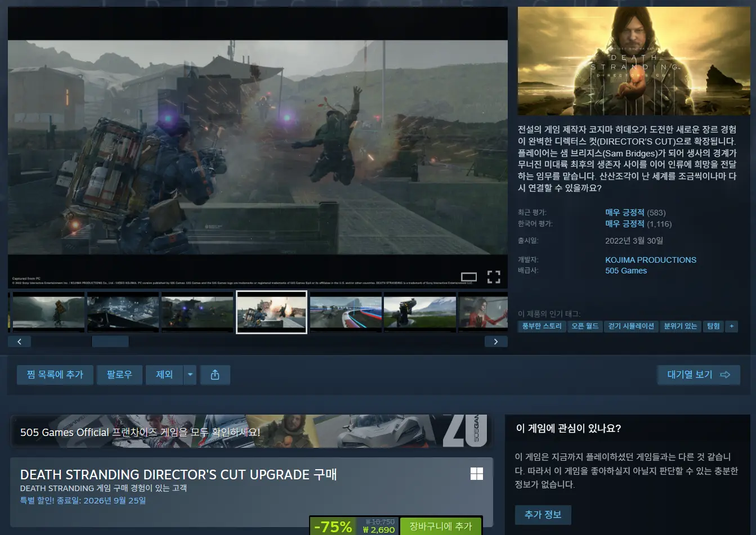The height and width of the screenshot is (535, 756).
Task: Select the green field with snowy mountain thumbnail
Action: point(420,312)
